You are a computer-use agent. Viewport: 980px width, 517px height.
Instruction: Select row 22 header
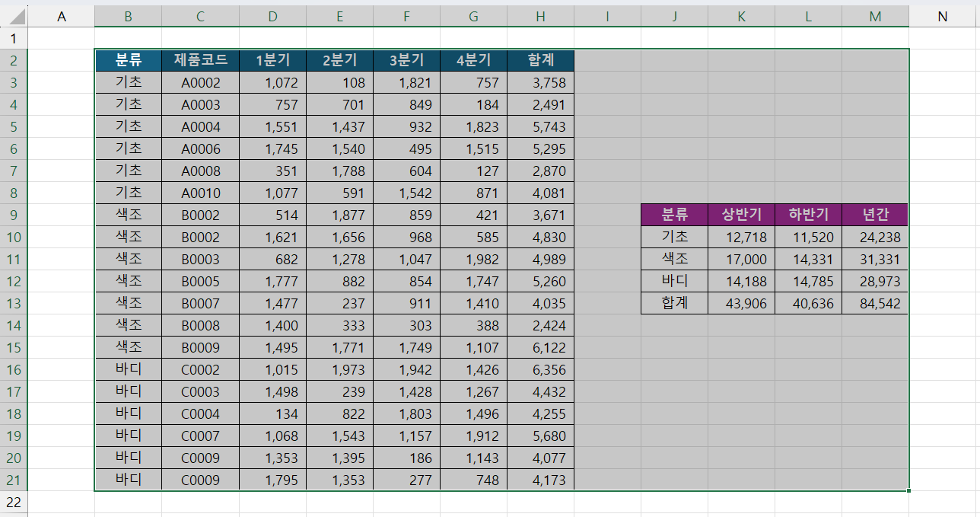[14, 503]
